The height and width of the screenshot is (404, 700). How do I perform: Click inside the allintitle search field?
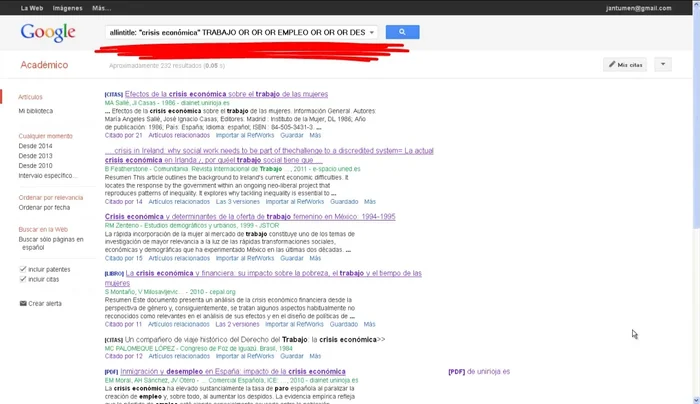[237, 33]
